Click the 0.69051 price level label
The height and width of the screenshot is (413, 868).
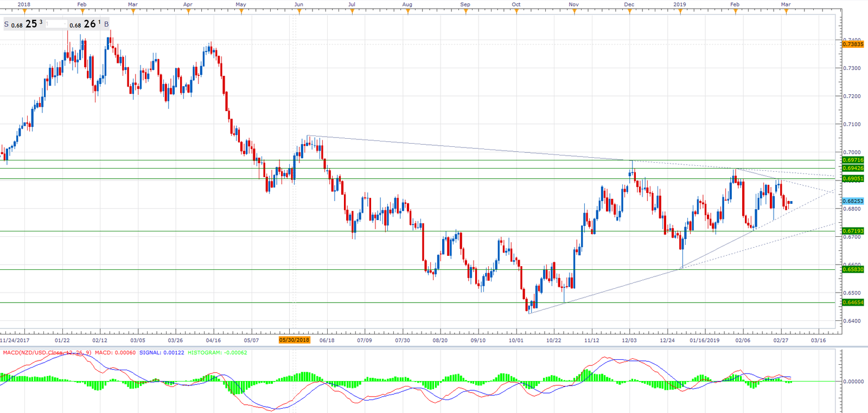pos(852,178)
